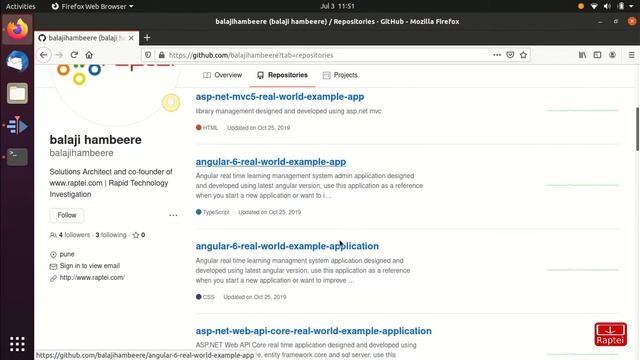Viewport: 640px width, 360px height.
Task: Open the Activities overview
Action: pos(20,6)
